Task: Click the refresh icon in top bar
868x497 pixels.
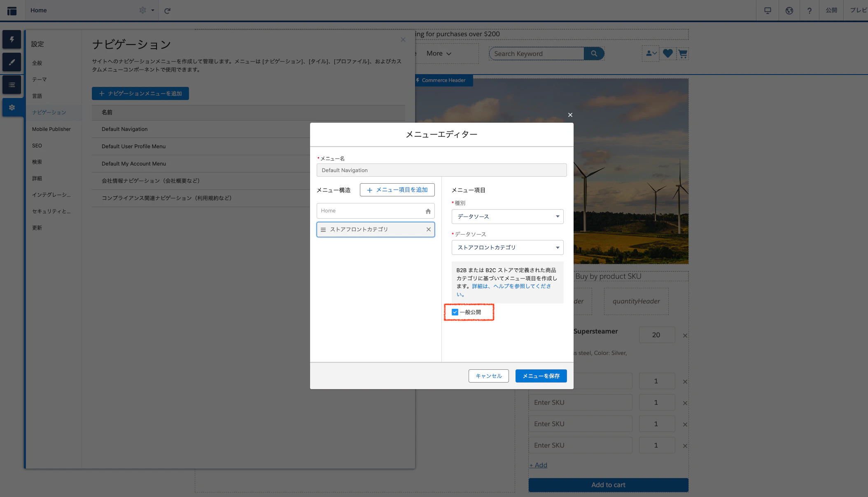Action: tap(167, 11)
